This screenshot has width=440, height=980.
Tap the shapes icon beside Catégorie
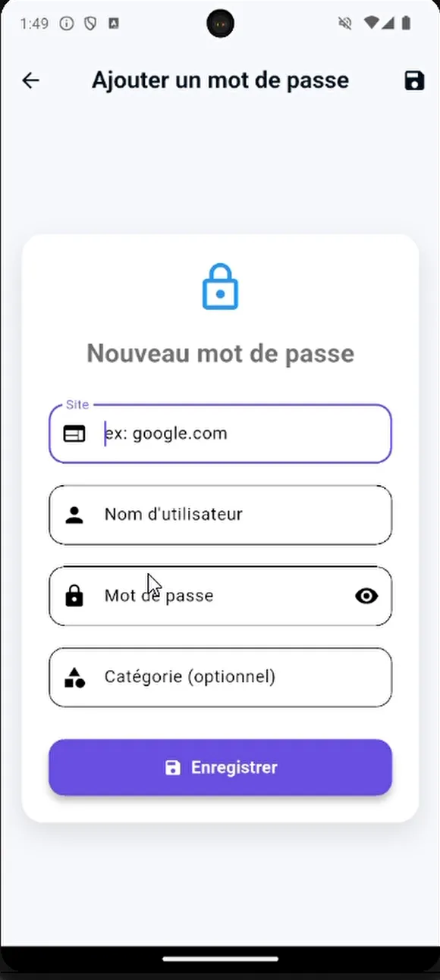(x=74, y=677)
